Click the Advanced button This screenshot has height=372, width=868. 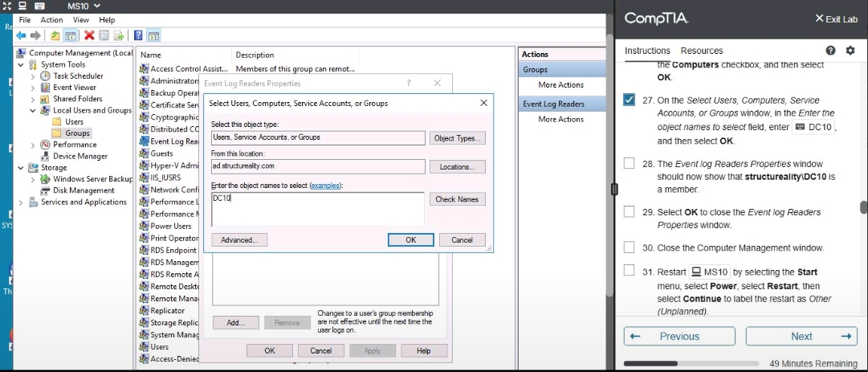(x=240, y=239)
